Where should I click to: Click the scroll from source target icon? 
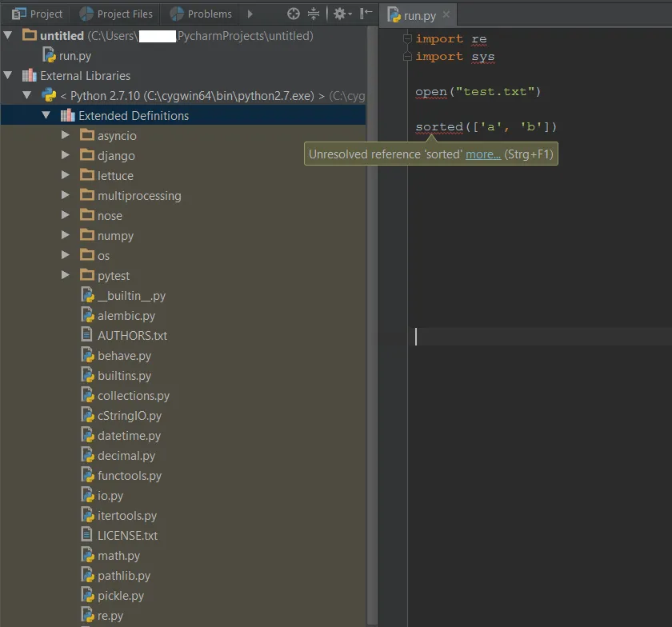click(x=294, y=14)
